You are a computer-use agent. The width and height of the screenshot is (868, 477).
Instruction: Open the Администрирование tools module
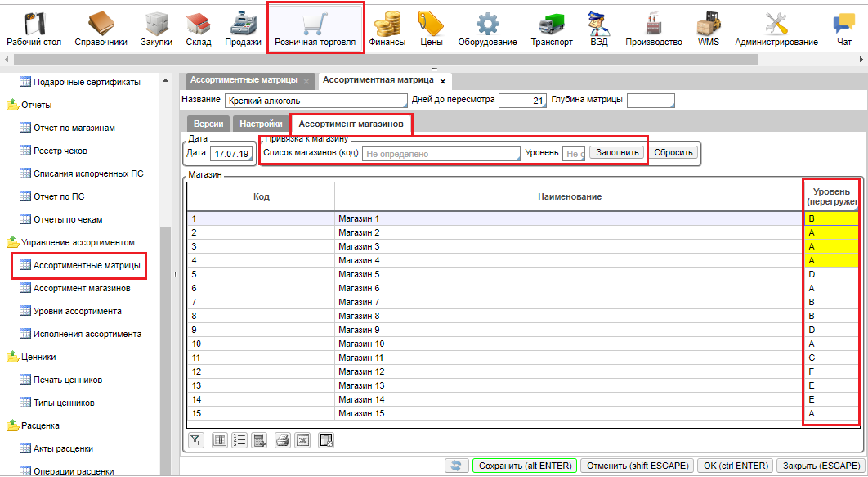click(776, 29)
